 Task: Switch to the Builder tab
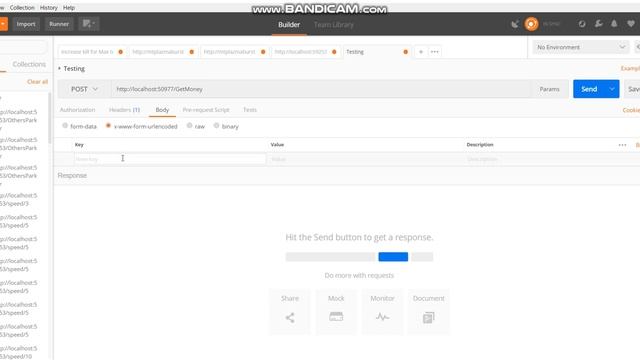(x=289, y=24)
